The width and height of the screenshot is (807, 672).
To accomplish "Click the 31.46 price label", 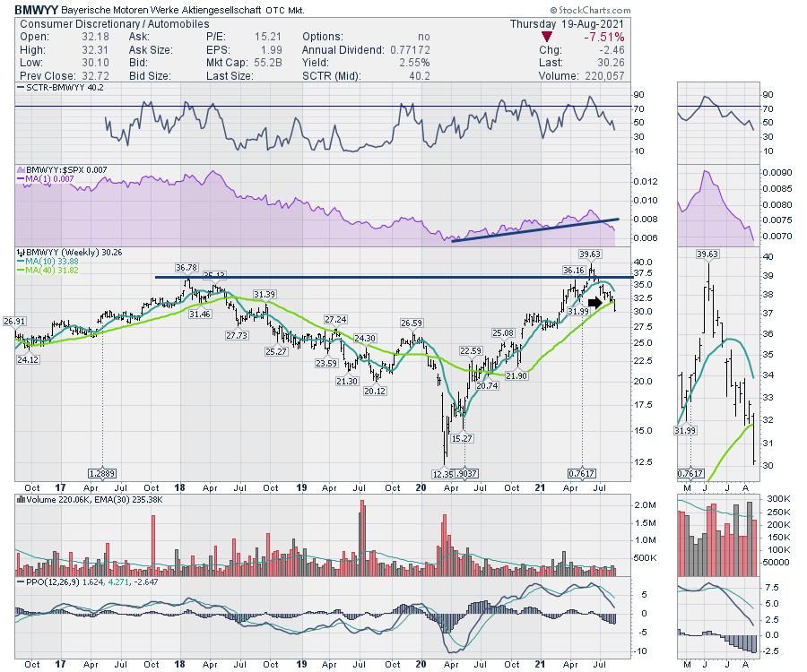I will (199, 314).
